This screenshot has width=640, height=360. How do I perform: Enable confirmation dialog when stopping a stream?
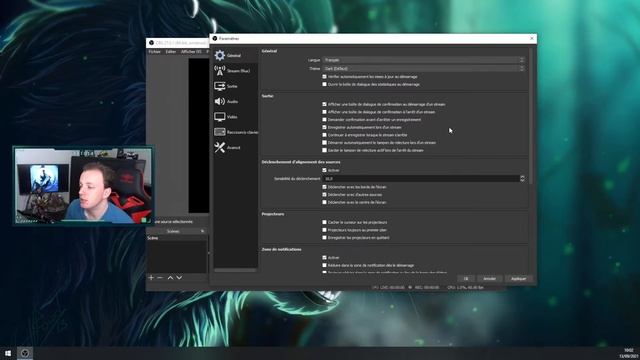(324, 112)
